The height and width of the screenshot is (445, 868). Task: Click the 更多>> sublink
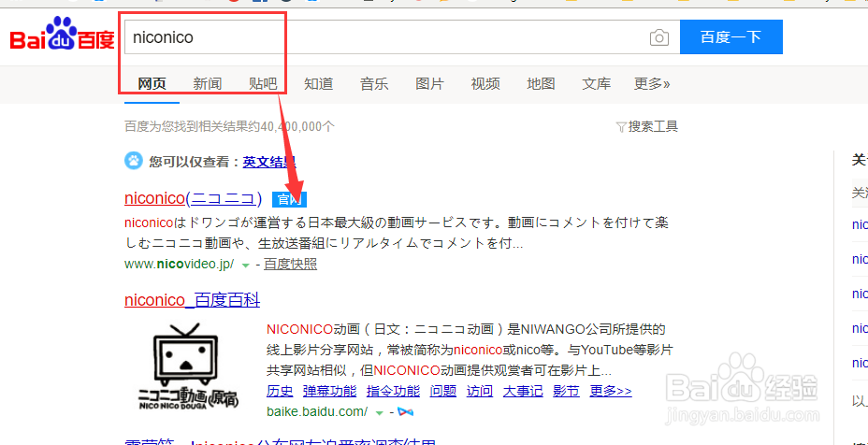[x=611, y=392]
